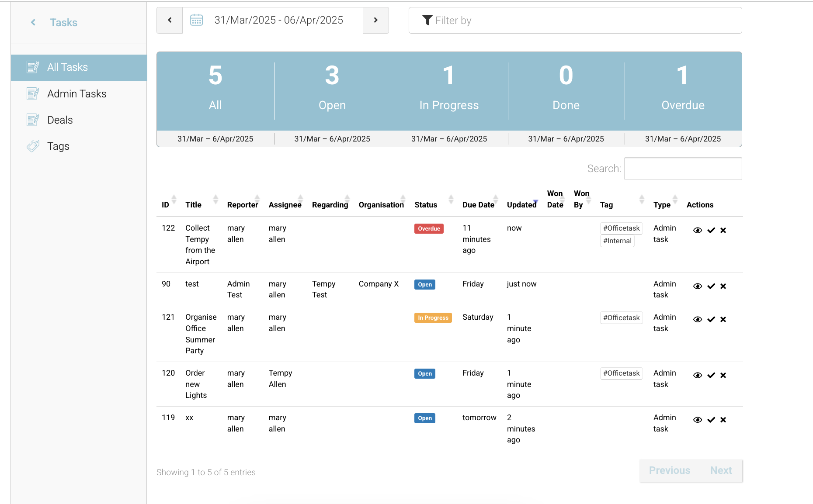The image size is (813, 504).
Task: Click the Tags icon in sidebar
Action: point(33,146)
